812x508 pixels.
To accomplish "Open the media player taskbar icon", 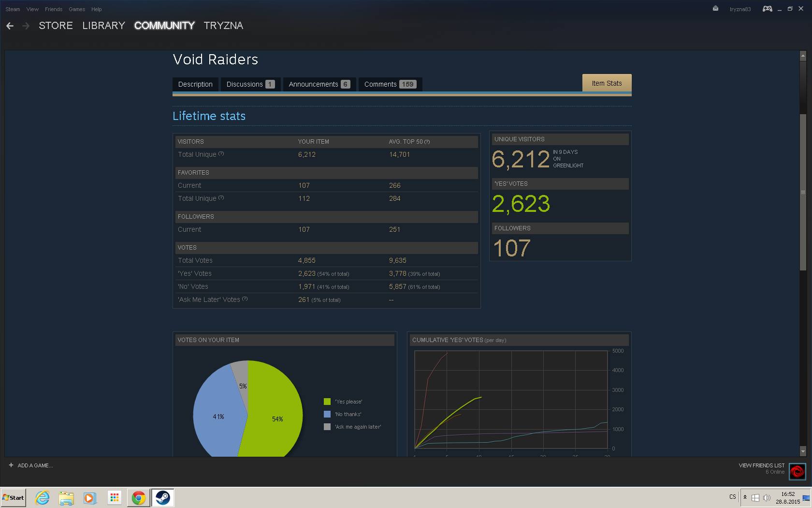I will (x=90, y=497).
